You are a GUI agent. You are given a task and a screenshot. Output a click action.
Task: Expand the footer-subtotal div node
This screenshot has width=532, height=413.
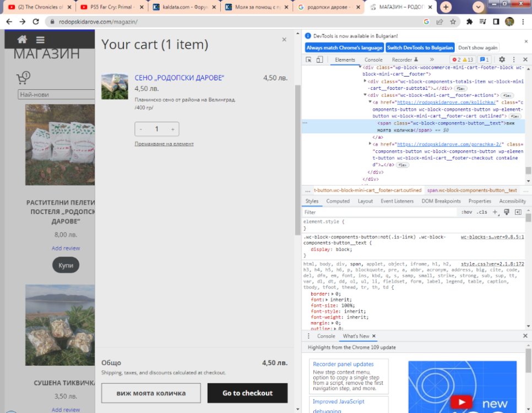pos(365,81)
